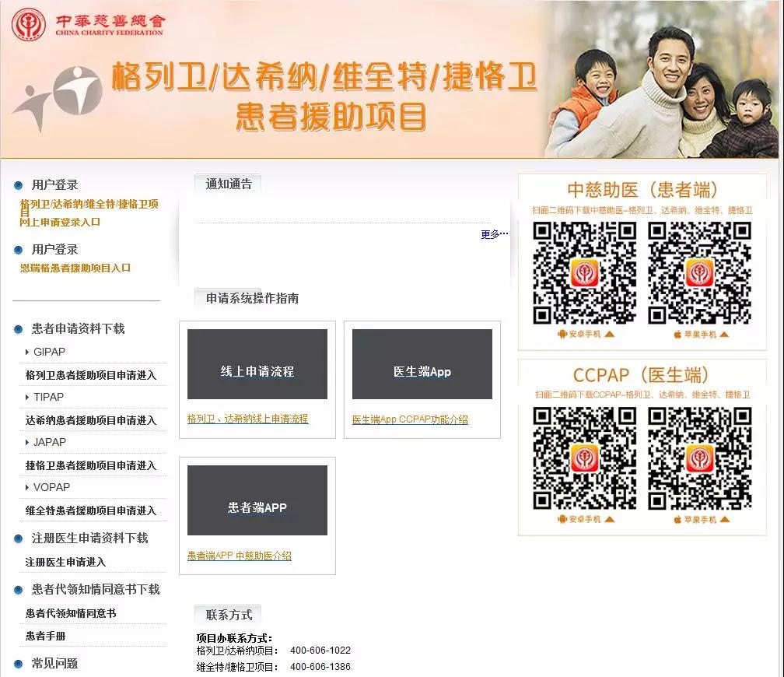Open 捷恪卫患者援助项目申请进入

point(91,465)
